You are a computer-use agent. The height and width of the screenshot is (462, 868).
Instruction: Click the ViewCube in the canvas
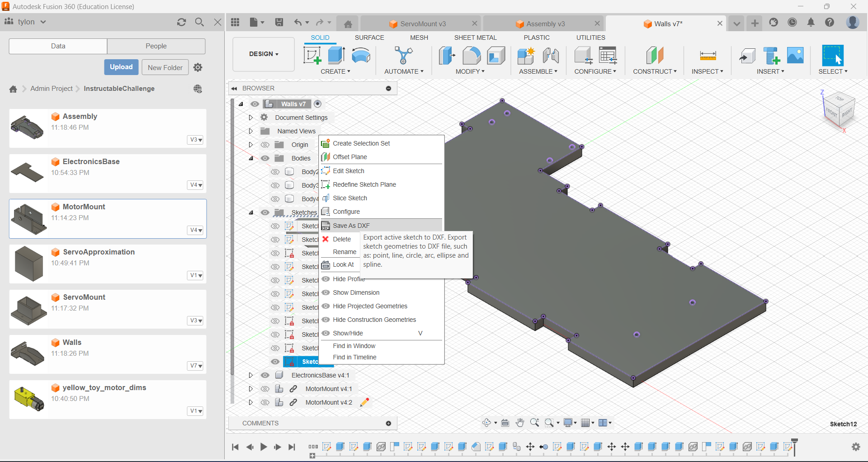840,108
